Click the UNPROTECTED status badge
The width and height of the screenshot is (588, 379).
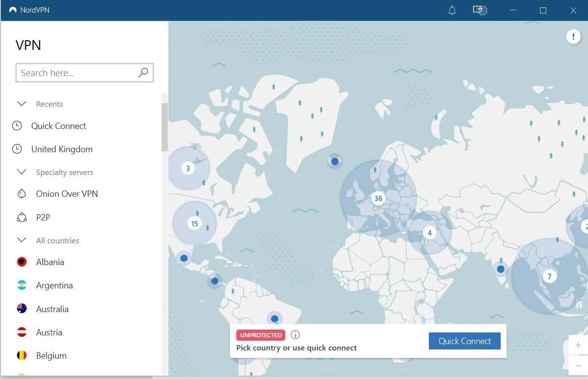click(x=261, y=335)
